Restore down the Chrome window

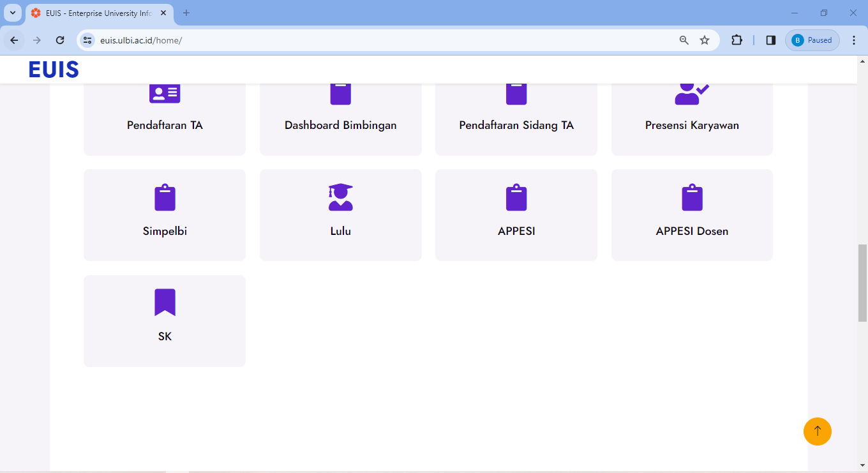click(x=824, y=13)
